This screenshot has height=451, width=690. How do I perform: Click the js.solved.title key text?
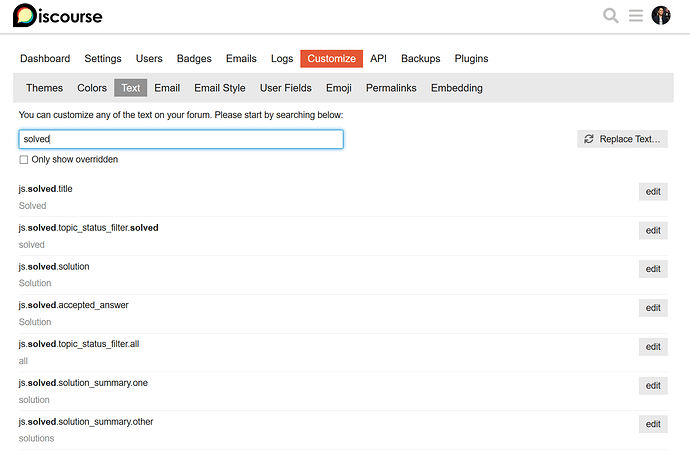pyautogui.click(x=45, y=189)
